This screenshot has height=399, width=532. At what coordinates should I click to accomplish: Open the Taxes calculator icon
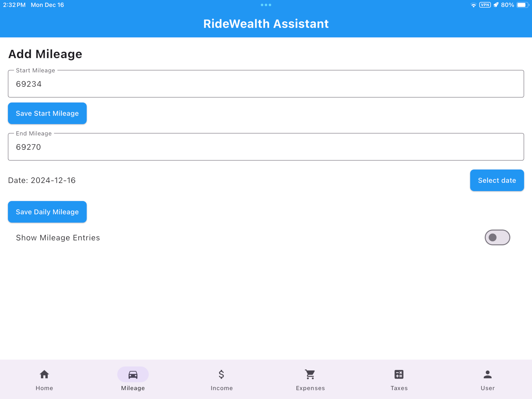pos(399,374)
